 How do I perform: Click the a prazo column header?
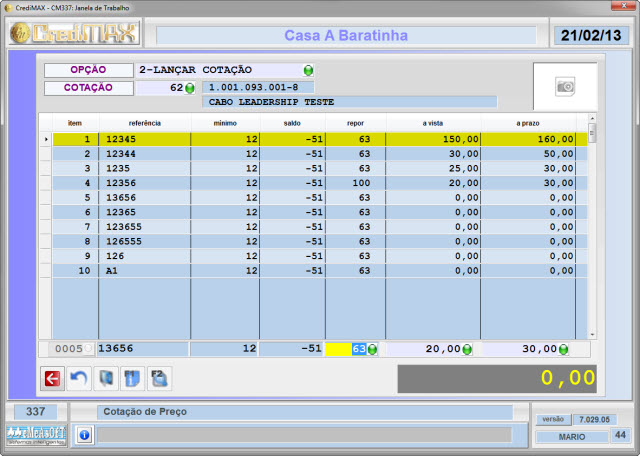click(x=528, y=122)
